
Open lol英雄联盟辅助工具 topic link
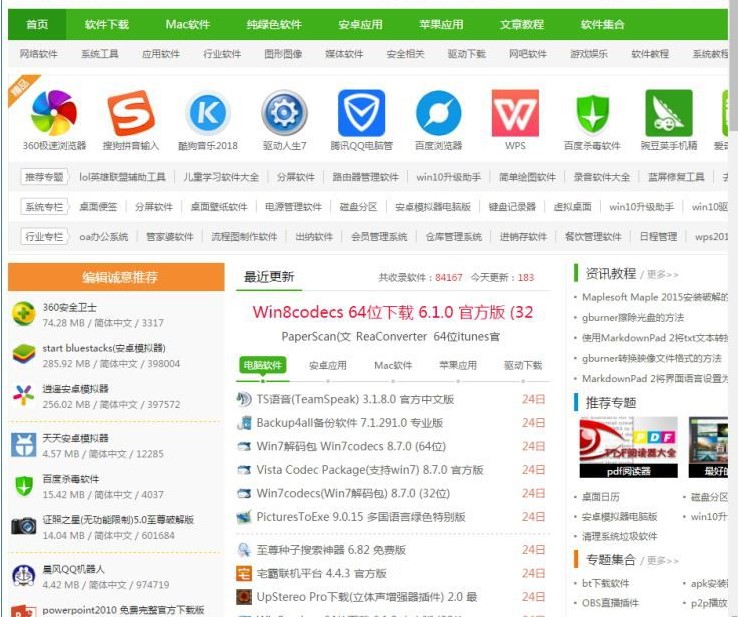[122, 177]
